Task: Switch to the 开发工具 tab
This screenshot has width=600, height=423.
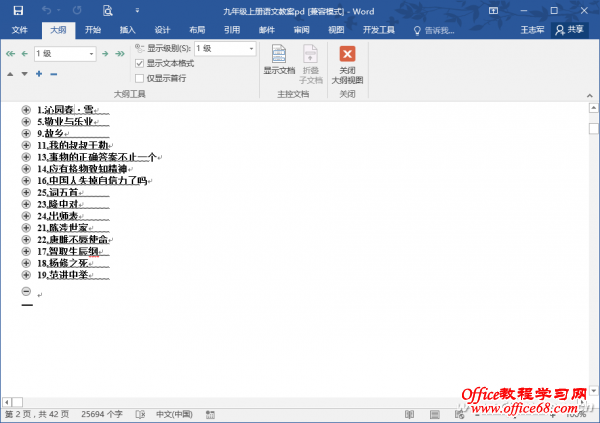Action: 379,30
